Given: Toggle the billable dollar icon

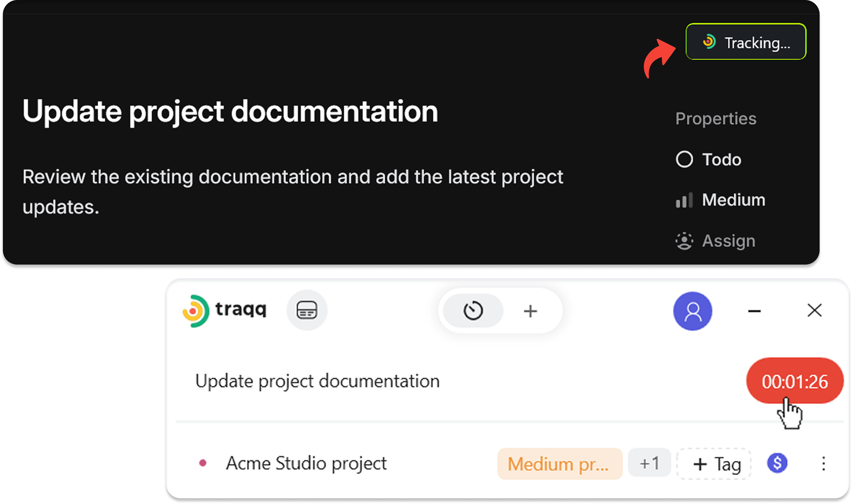Looking at the screenshot, I should tap(777, 463).
